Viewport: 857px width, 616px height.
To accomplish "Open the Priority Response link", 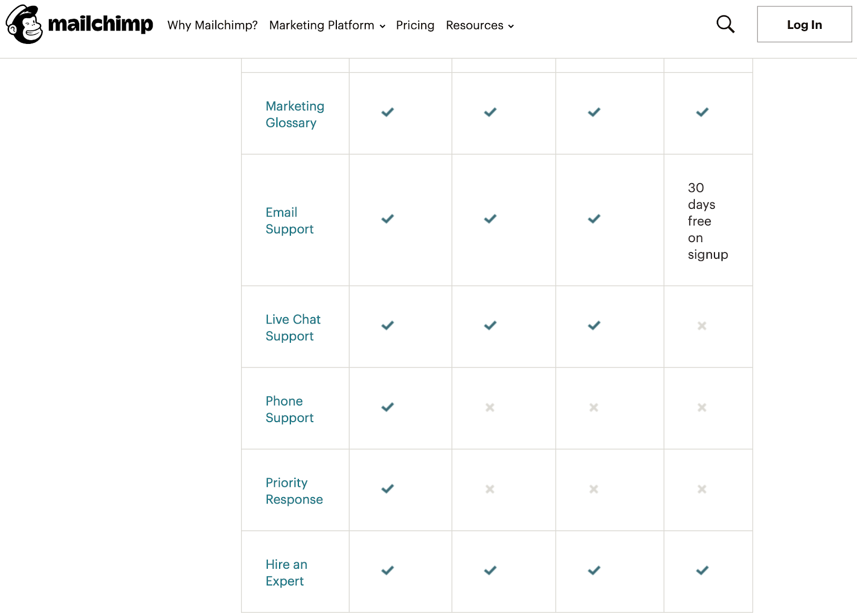I will click(294, 491).
